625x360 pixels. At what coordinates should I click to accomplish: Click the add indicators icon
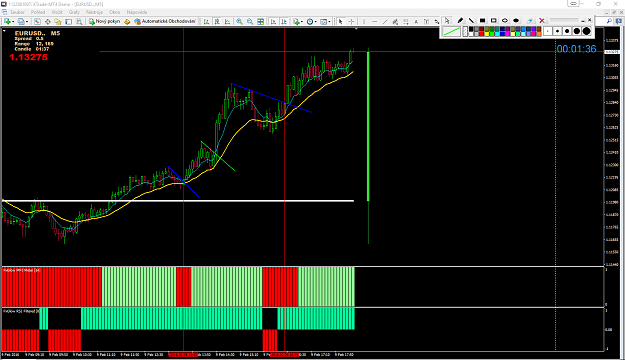(x=296, y=22)
